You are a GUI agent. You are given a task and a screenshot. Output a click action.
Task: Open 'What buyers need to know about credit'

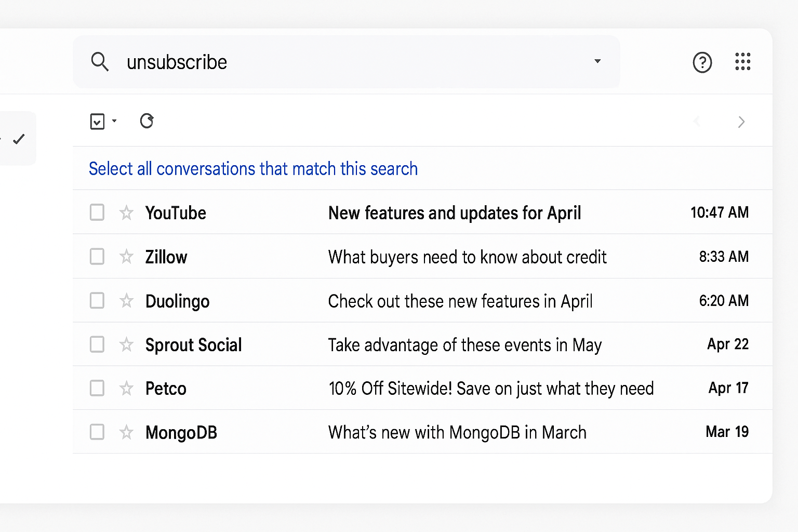468,257
